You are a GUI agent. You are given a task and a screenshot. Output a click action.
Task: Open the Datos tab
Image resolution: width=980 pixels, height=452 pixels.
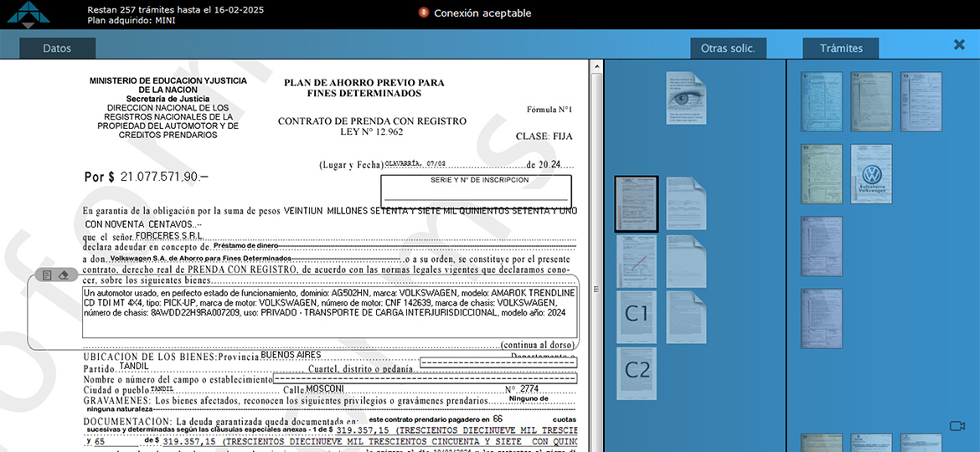[57, 49]
